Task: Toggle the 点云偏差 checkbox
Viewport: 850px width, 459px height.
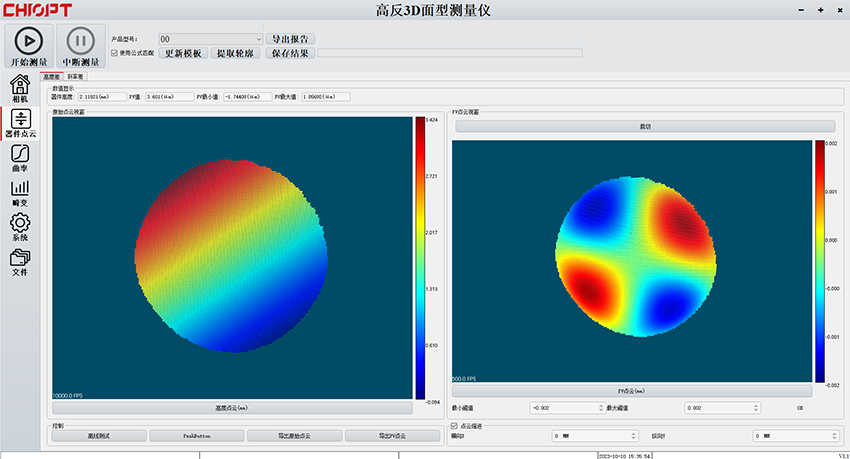Action: 455,426
